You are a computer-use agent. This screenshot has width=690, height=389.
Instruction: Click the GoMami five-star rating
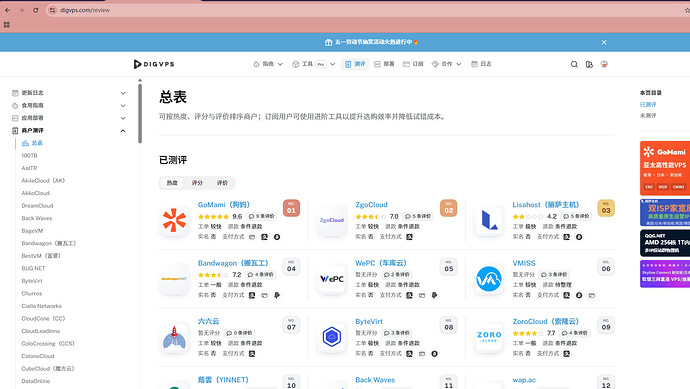click(x=213, y=217)
